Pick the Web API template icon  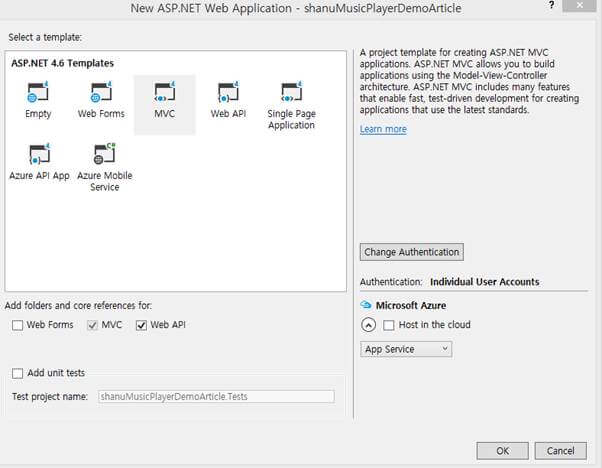tap(227, 93)
